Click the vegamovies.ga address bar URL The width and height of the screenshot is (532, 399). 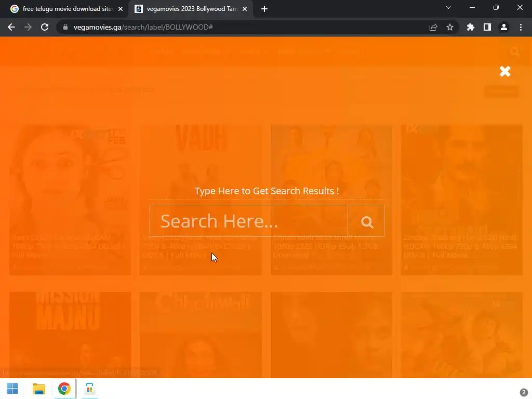(143, 27)
